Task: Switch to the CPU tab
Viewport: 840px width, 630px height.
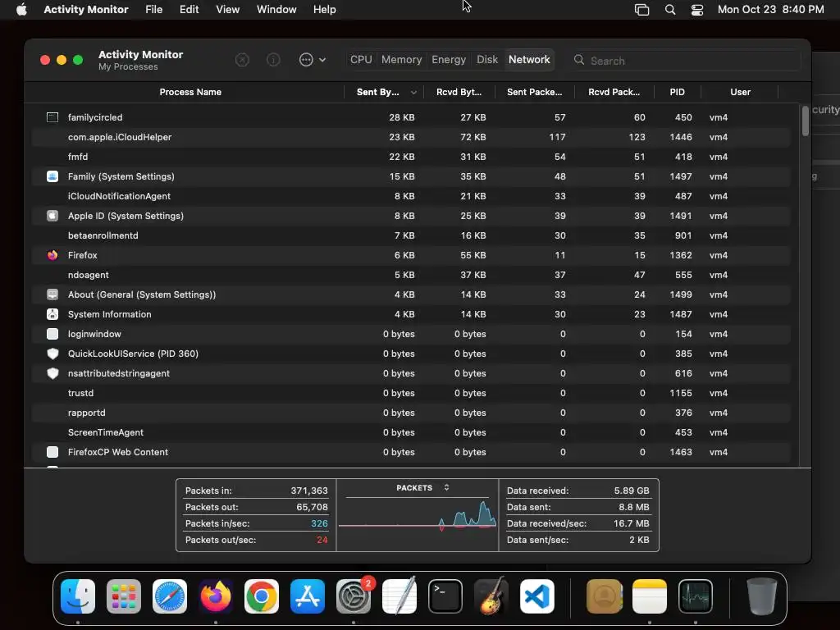Action: pyautogui.click(x=361, y=59)
